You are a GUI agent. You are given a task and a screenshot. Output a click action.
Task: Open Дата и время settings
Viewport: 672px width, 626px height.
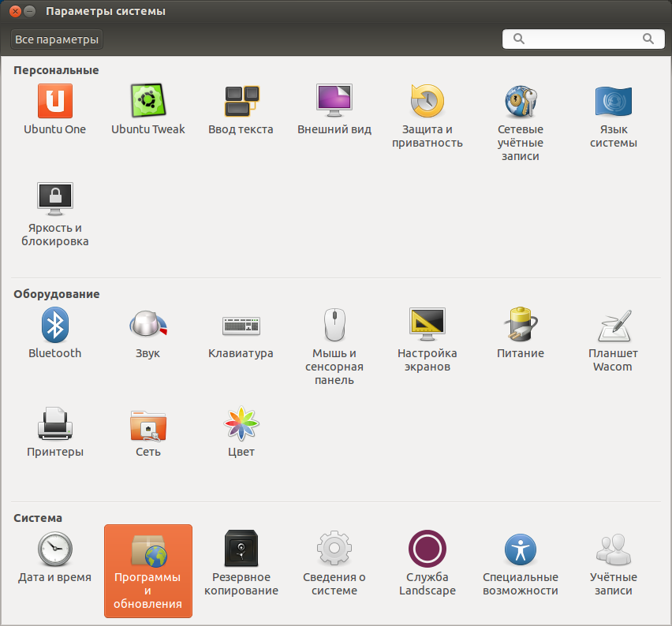click(x=55, y=557)
